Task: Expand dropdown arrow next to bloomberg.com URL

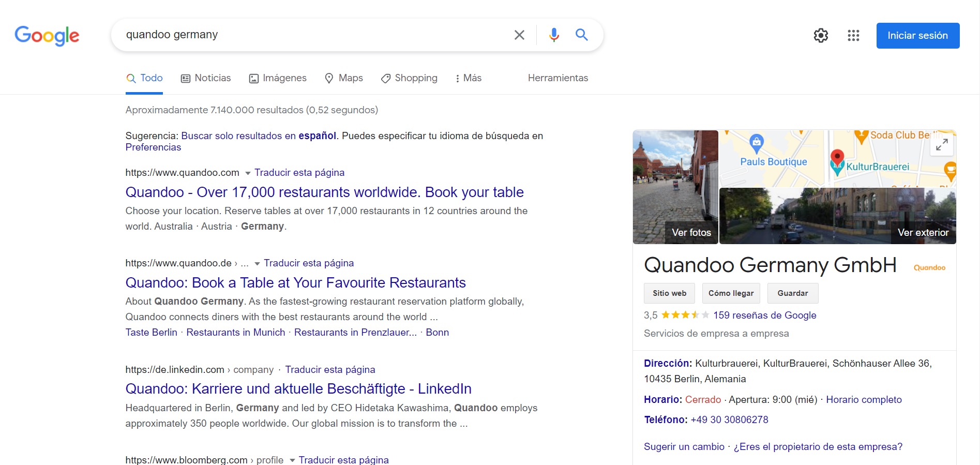Action: point(292,460)
